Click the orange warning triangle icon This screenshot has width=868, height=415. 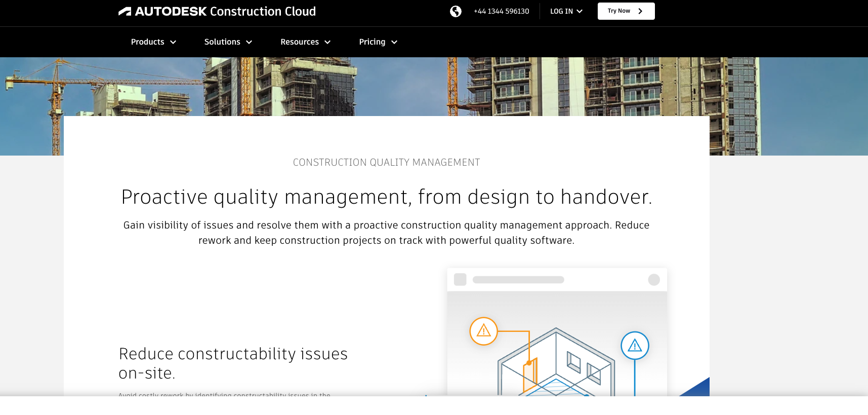pyautogui.click(x=483, y=331)
